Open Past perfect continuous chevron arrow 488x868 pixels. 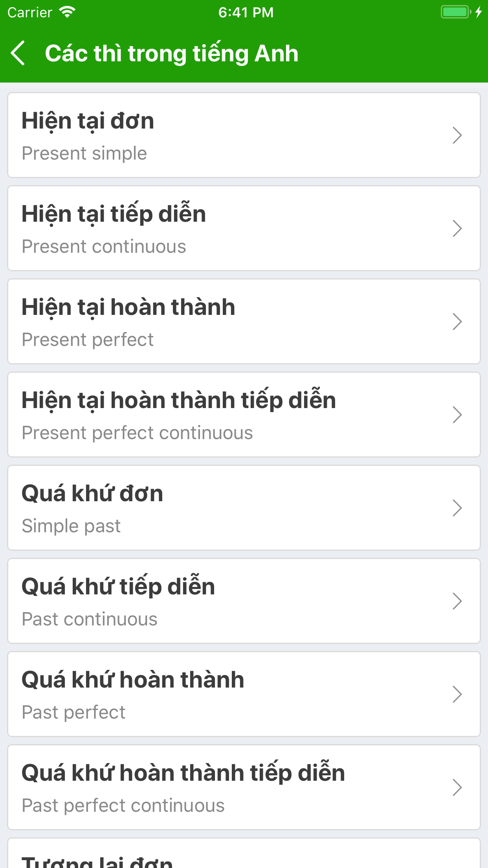point(457,787)
